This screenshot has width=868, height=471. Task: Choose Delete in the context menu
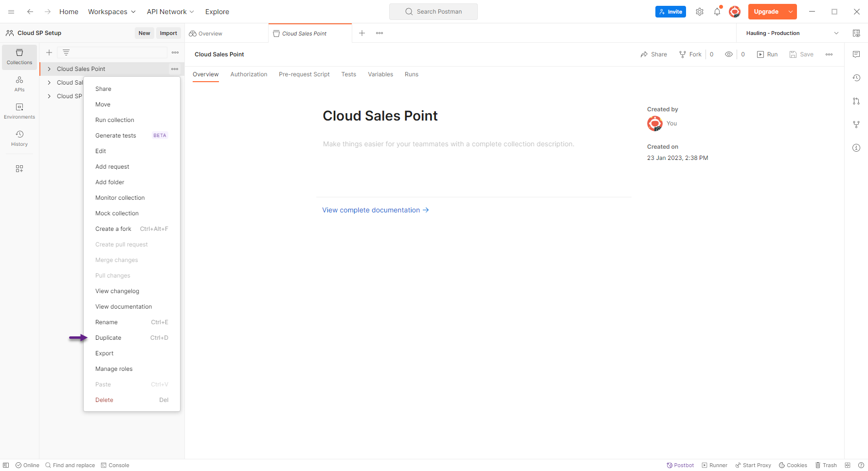132,400
